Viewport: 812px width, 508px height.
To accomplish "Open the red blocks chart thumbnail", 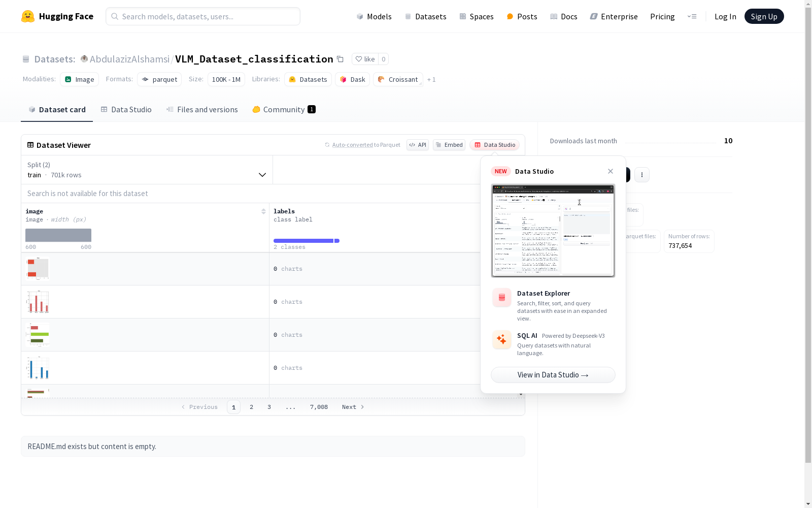I will 38,269.
